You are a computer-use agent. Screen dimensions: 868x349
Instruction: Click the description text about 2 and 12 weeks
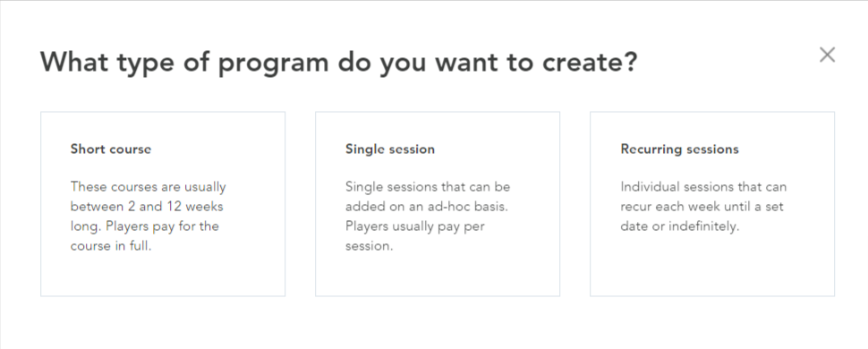(x=148, y=216)
